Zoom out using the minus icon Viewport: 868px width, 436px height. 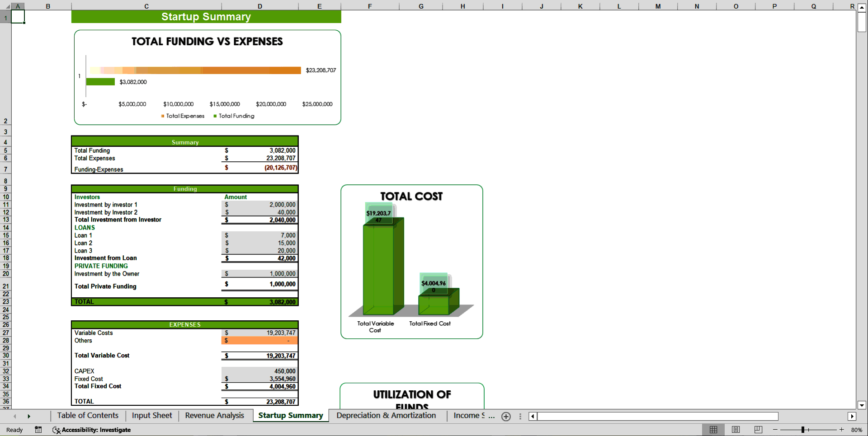(x=775, y=430)
